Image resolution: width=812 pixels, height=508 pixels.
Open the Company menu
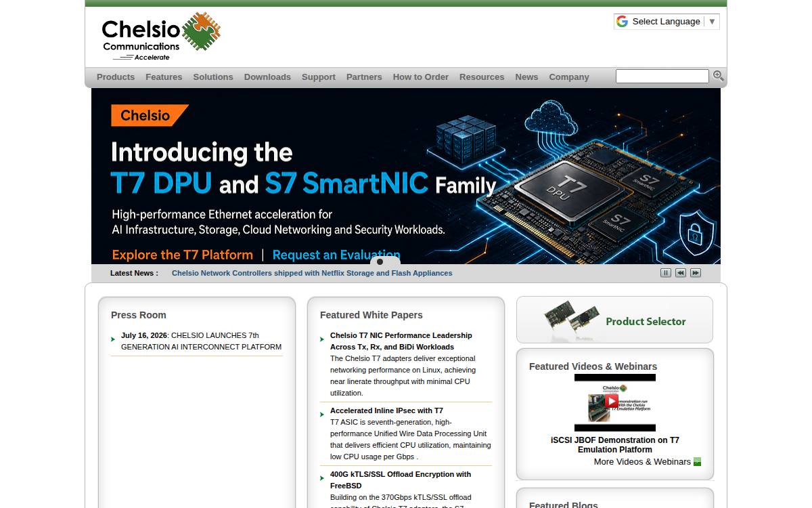(x=569, y=77)
